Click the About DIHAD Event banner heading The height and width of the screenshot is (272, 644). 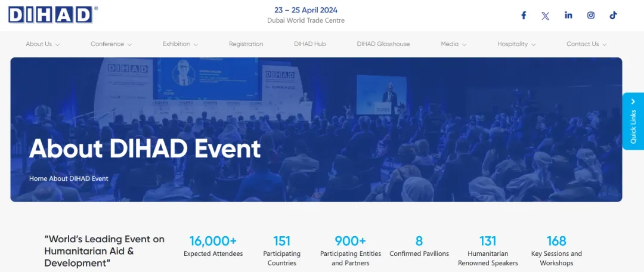point(144,149)
